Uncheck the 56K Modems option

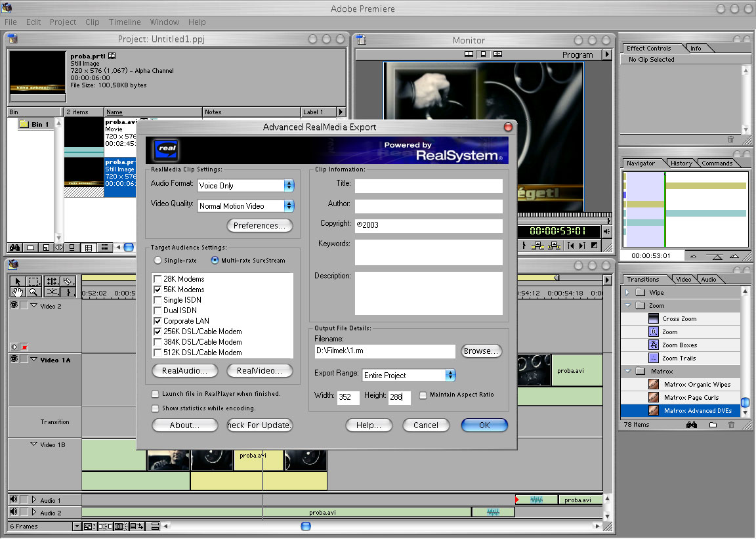tap(157, 290)
